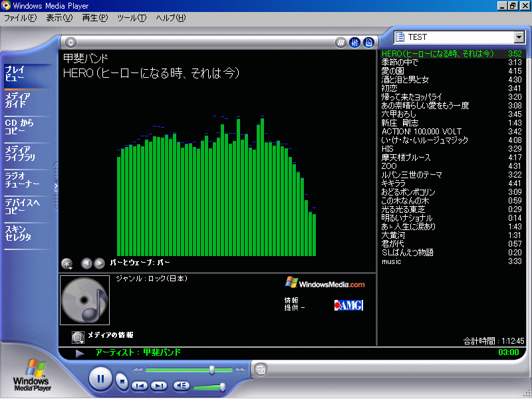Screen dimensions: 532x399
Task: Select playlist track 君が代
Action: click(x=452, y=244)
